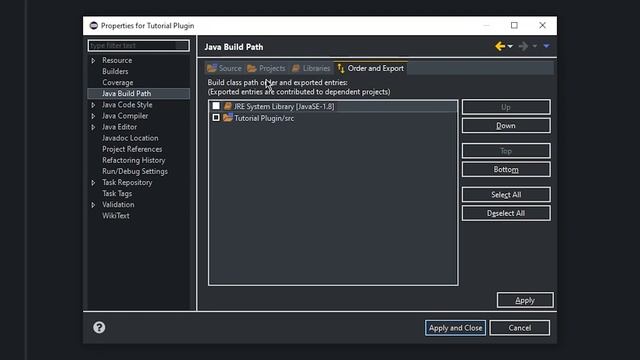The width and height of the screenshot is (640, 360).
Task: Click the Apply button
Action: (525, 300)
